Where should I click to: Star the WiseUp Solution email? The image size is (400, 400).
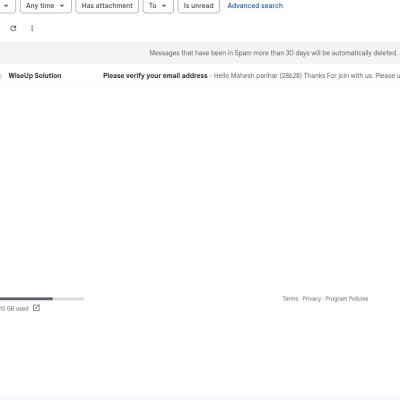tap(1, 76)
